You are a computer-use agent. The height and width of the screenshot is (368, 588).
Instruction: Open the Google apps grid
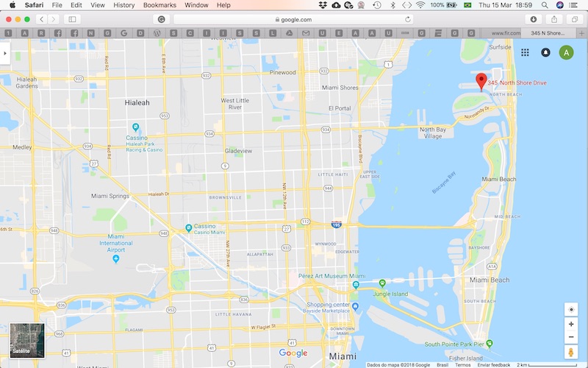point(526,53)
